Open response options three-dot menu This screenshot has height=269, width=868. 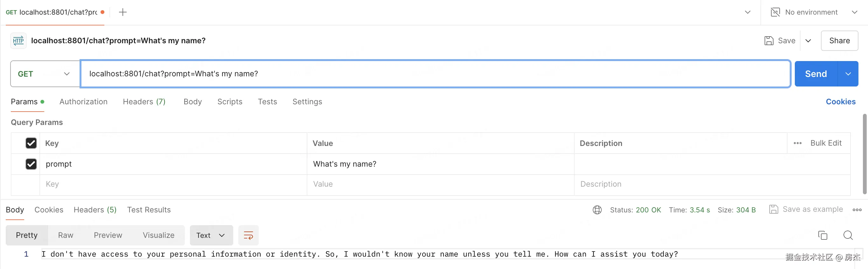point(857,210)
